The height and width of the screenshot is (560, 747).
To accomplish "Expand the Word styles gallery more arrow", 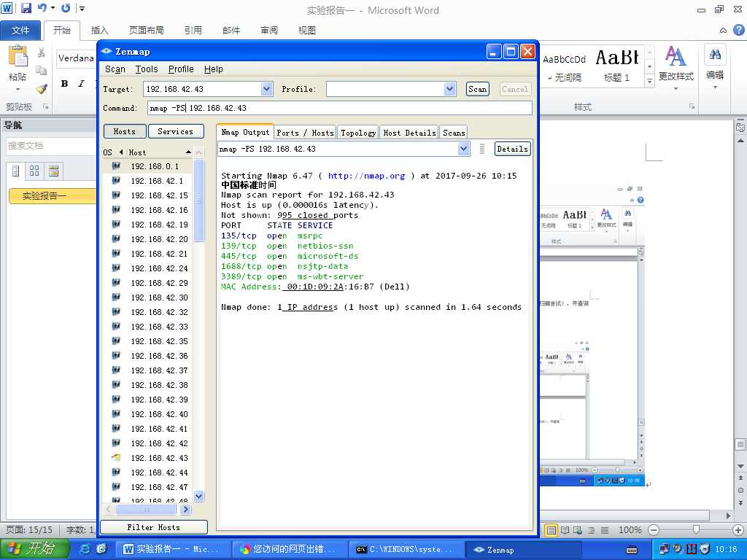I will 649,82.
